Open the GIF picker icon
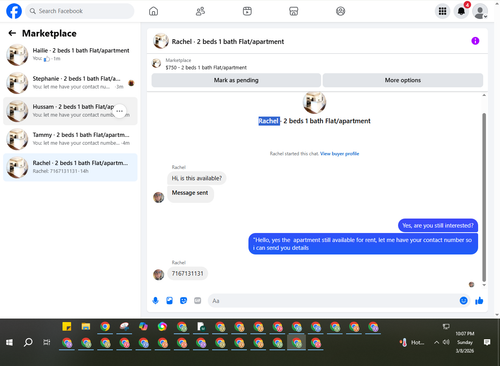Screen dimensions: 500x366 pos(197,301)
